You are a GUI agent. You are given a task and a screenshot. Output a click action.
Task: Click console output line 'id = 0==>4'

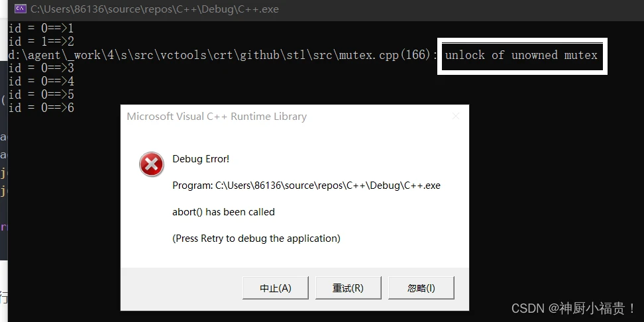(x=41, y=81)
